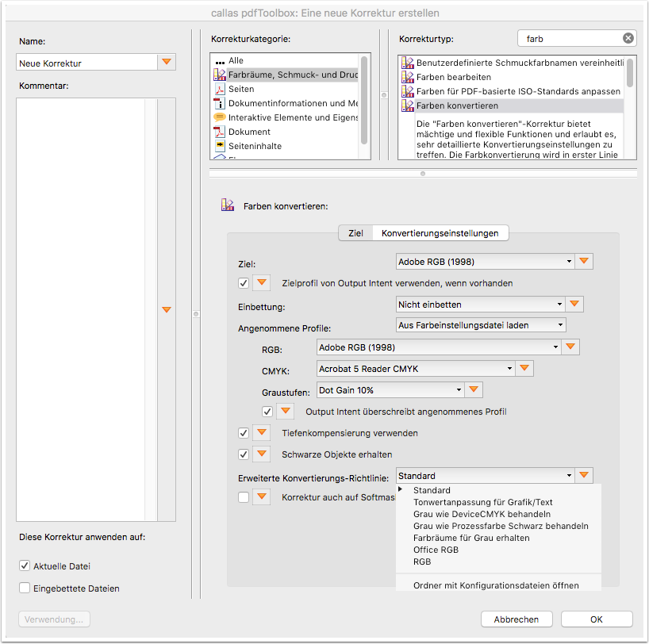Viewport: 649px width, 644px height.
Task: Check Eingebettete Dateien checkbox
Action: click(x=25, y=588)
